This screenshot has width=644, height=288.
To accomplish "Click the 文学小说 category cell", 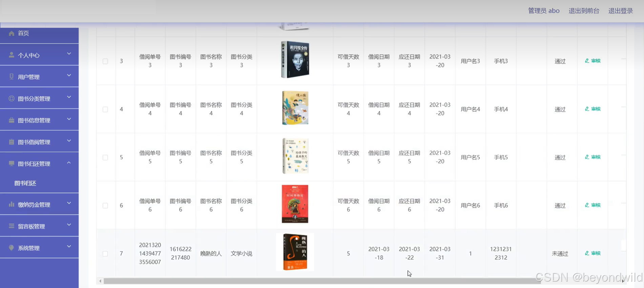I will (x=242, y=253).
